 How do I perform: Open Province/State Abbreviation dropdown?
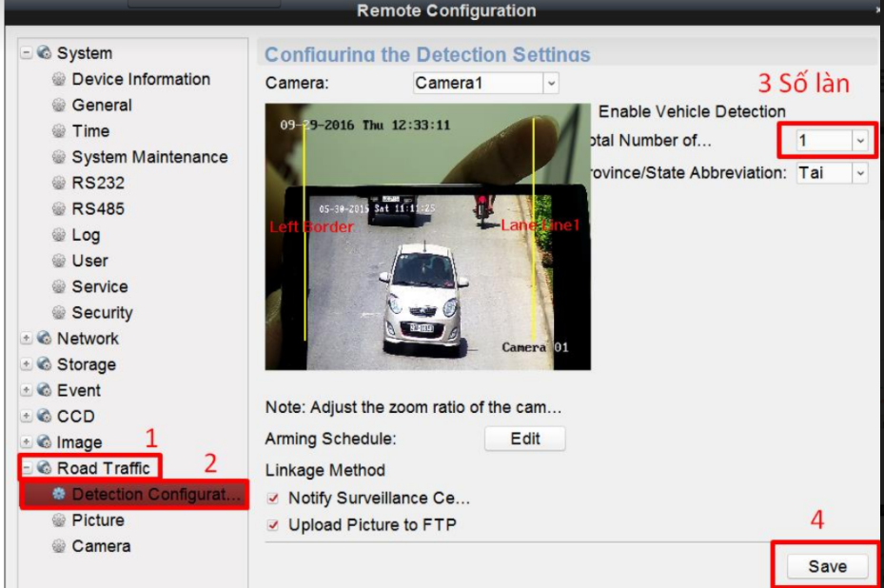click(860, 173)
